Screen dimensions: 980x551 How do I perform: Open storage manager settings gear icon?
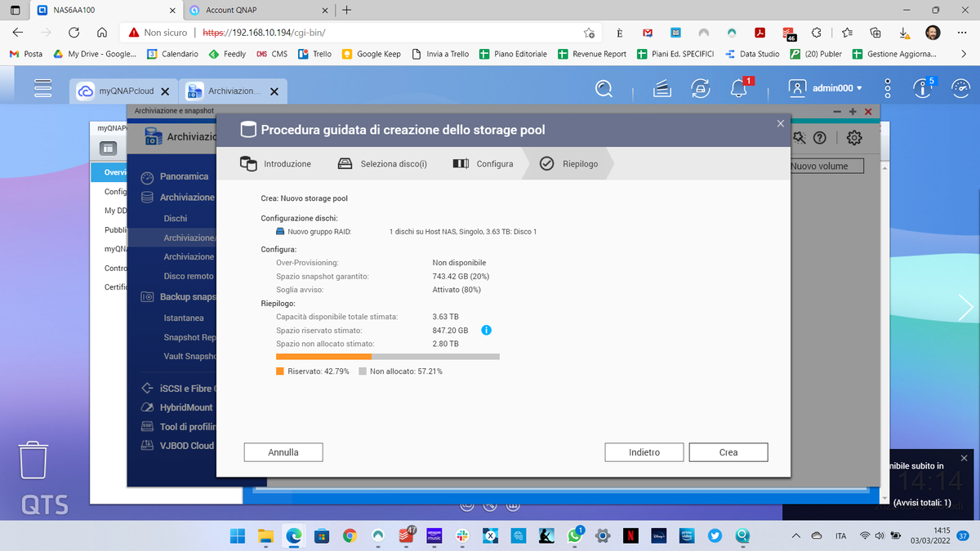[855, 138]
